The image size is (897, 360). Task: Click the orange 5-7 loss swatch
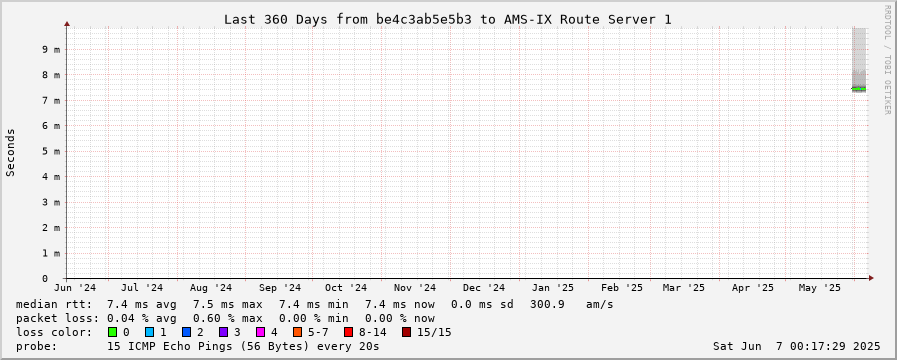coord(297,332)
